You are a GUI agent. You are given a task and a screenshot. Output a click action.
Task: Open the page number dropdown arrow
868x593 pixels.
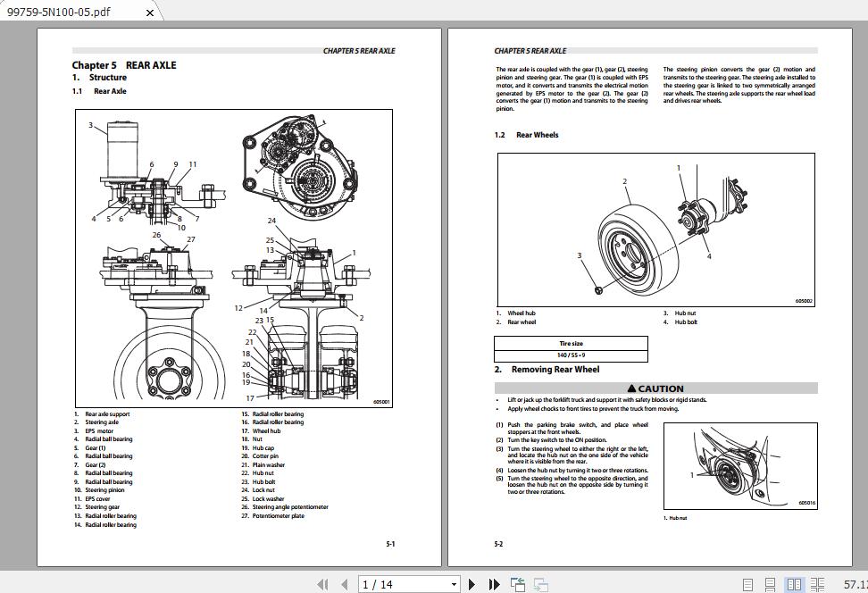pos(454,583)
